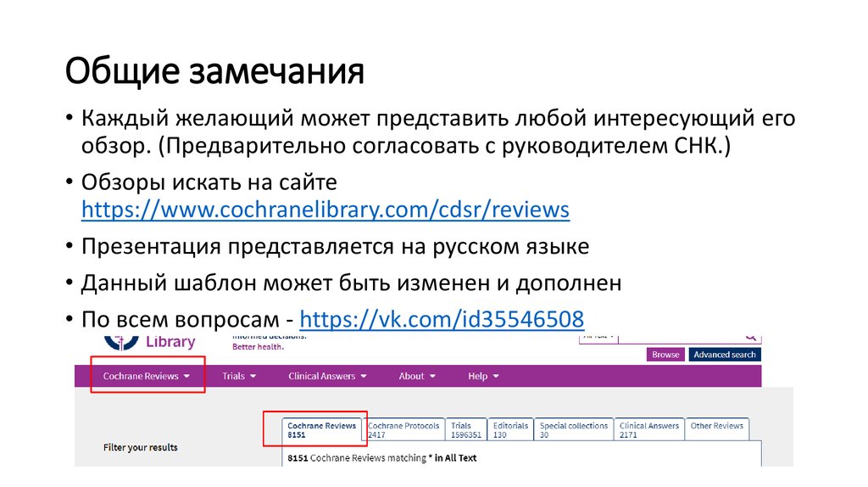Click the Browse button
The height and width of the screenshot is (487, 868).
pyautogui.click(x=665, y=355)
